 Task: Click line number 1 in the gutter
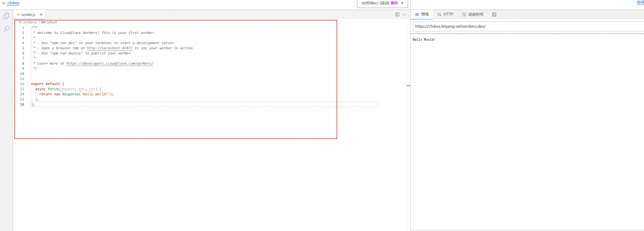(x=23, y=28)
